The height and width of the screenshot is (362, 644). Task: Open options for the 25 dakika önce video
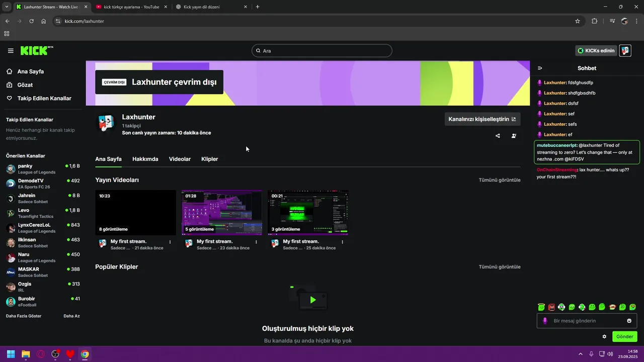(x=343, y=242)
